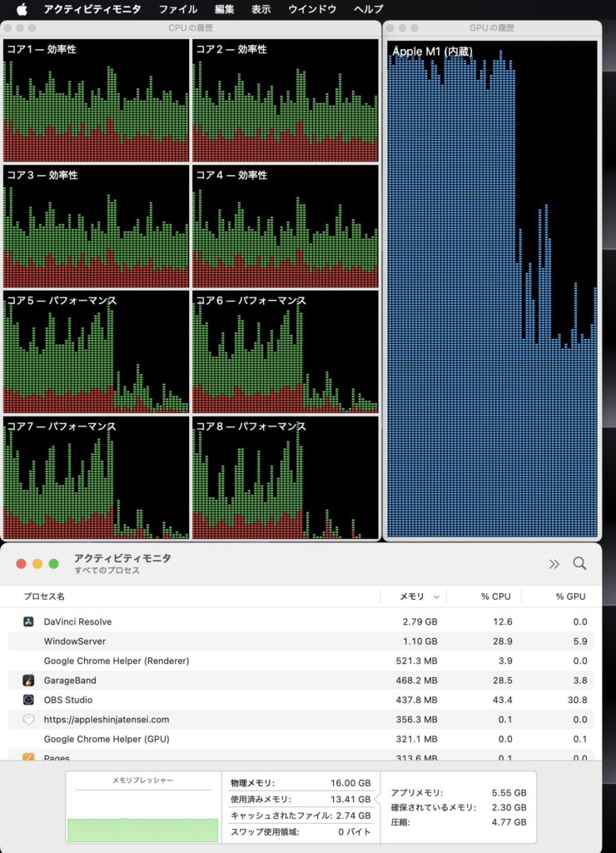Select Google Chrome Helper (Renderer) process
The height and width of the screenshot is (853, 616).
[x=117, y=661]
